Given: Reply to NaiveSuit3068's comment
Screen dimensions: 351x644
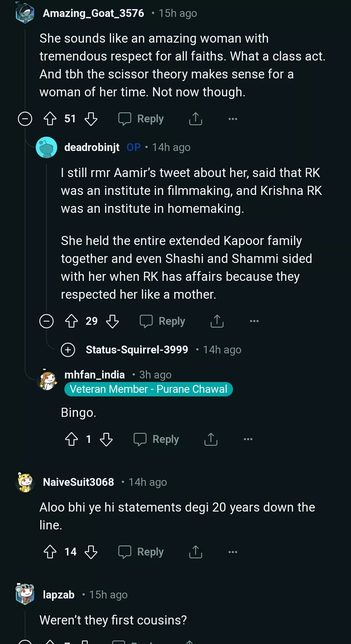Looking at the screenshot, I should click(x=141, y=552).
